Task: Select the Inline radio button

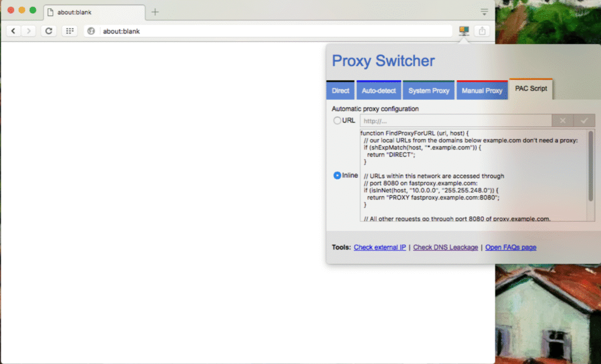Action: tap(337, 175)
